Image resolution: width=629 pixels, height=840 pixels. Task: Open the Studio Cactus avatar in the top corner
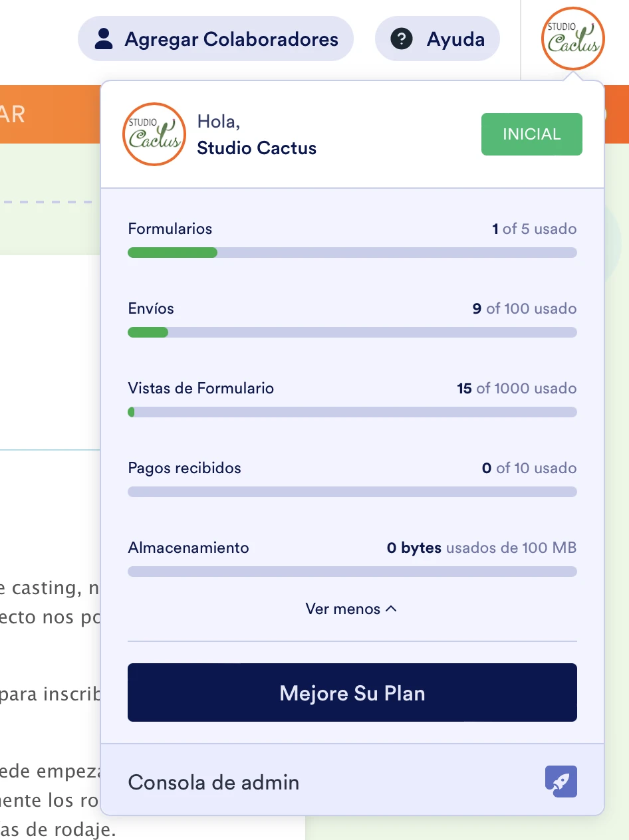(572, 39)
